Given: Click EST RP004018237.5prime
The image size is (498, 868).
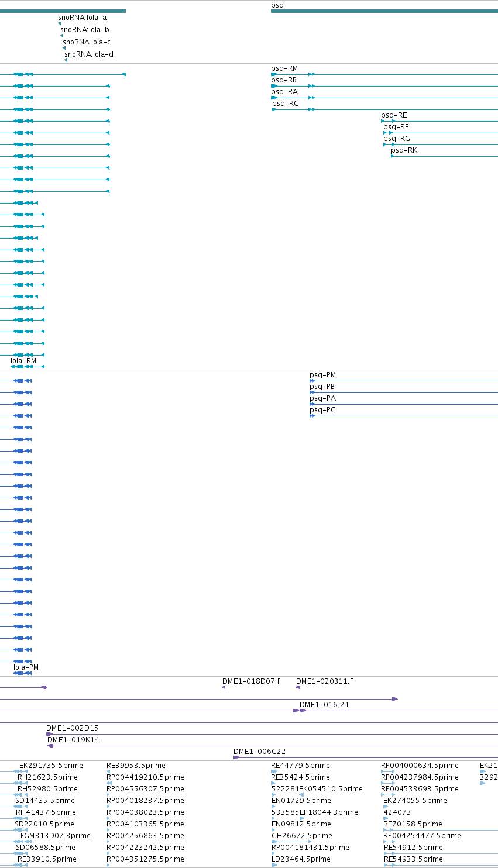Looking at the screenshot, I should click(145, 801).
